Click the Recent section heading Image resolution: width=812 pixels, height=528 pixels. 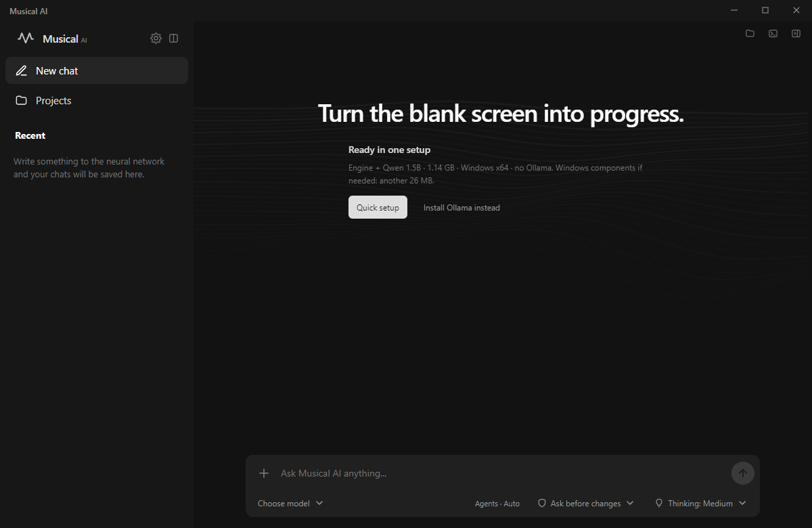30,135
